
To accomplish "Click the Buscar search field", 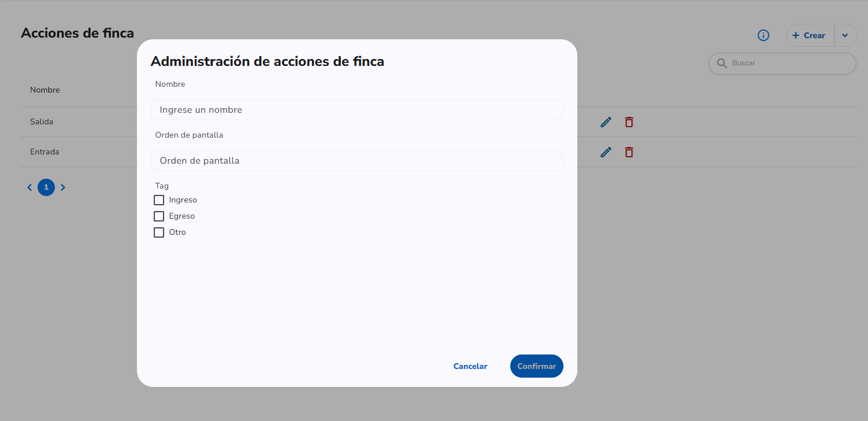I will [x=782, y=64].
